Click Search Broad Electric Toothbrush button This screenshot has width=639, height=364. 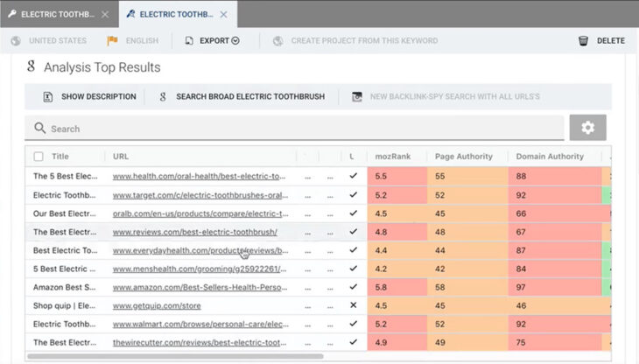[241, 96]
